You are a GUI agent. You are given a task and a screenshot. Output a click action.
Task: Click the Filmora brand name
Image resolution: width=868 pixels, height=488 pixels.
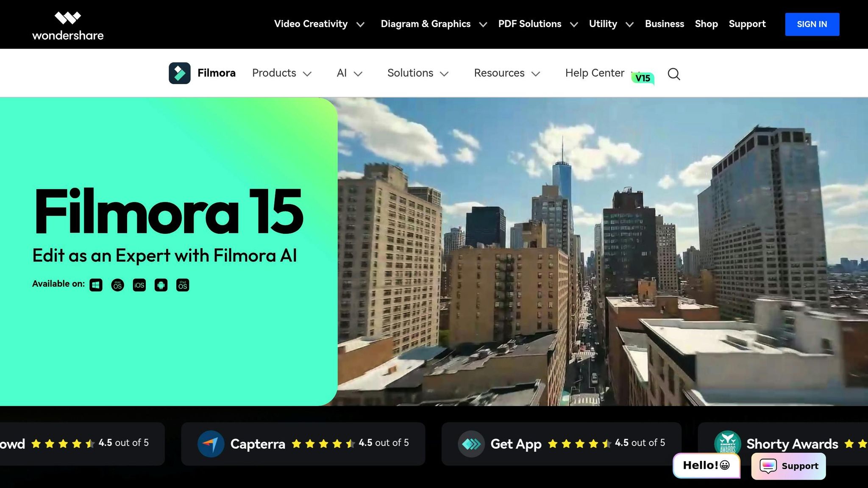click(x=217, y=73)
